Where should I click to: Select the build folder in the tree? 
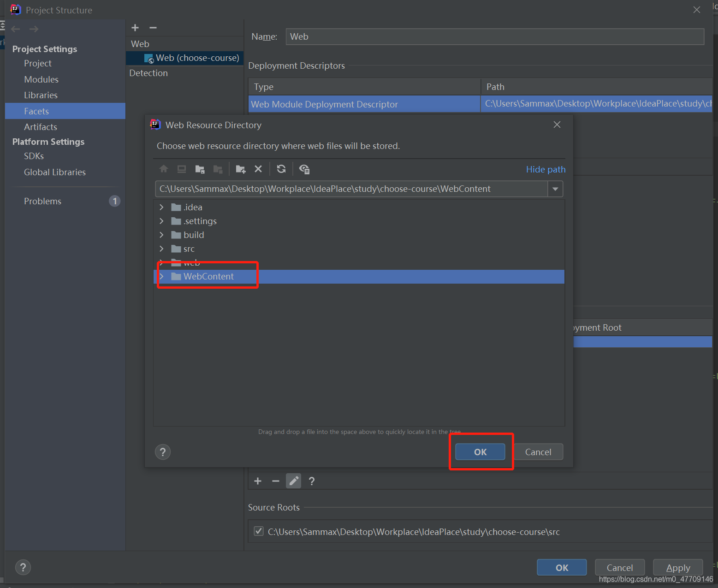[194, 235]
